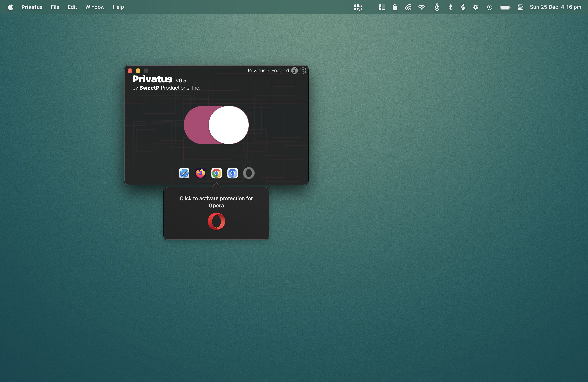Open Privatus settings gear icon

(x=303, y=70)
